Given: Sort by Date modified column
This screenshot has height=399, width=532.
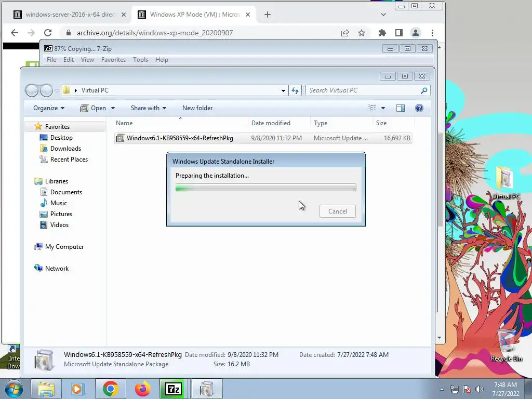Looking at the screenshot, I should click(x=279, y=123).
